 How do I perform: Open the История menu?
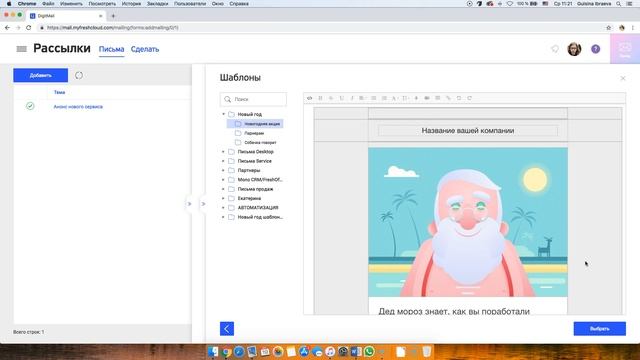[131, 4]
